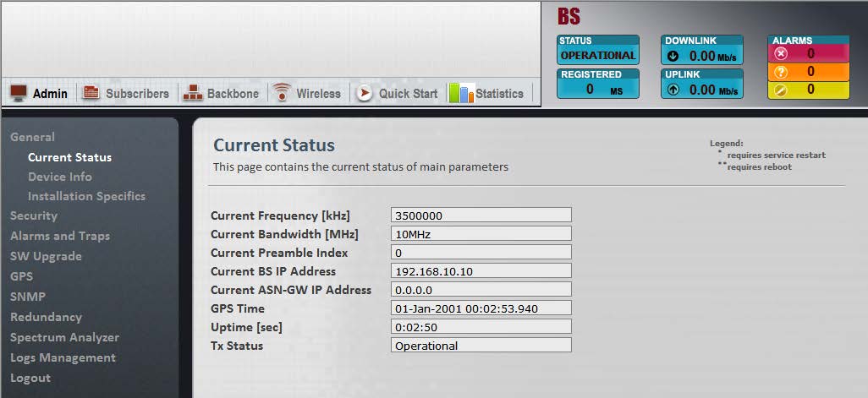Screen dimensions: 868x398
Task: Select Current Status in the sidebar
Action: pyautogui.click(x=69, y=157)
